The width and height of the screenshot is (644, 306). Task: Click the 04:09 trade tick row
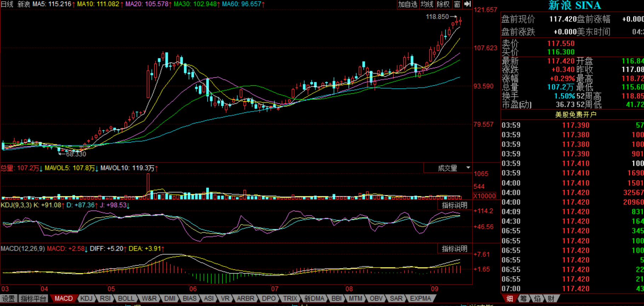[572, 212]
